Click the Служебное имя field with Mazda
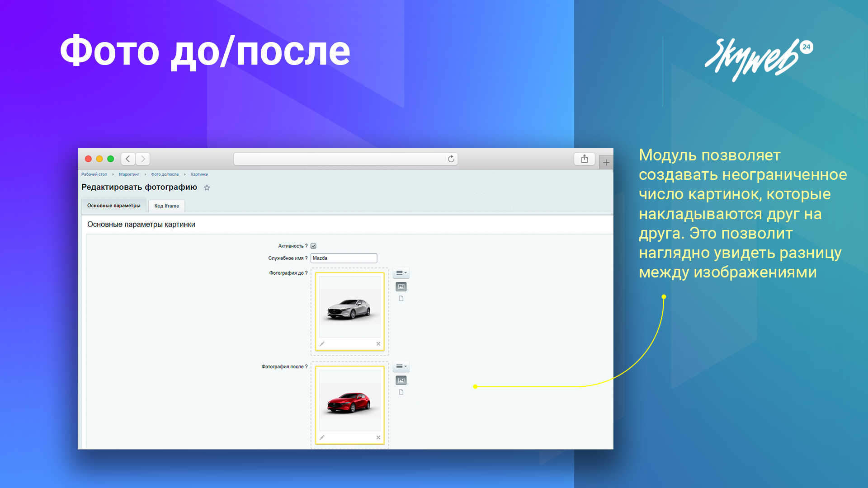The width and height of the screenshot is (868, 488). tap(344, 258)
